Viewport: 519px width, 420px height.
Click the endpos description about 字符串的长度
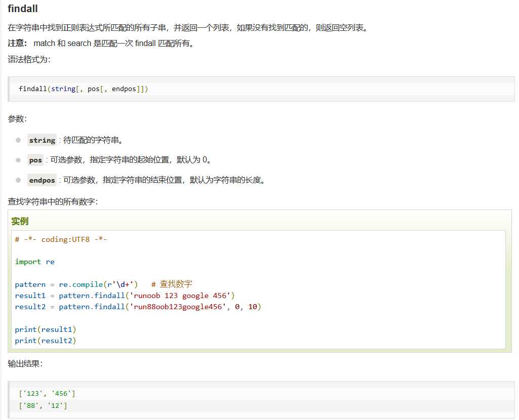click(164, 180)
